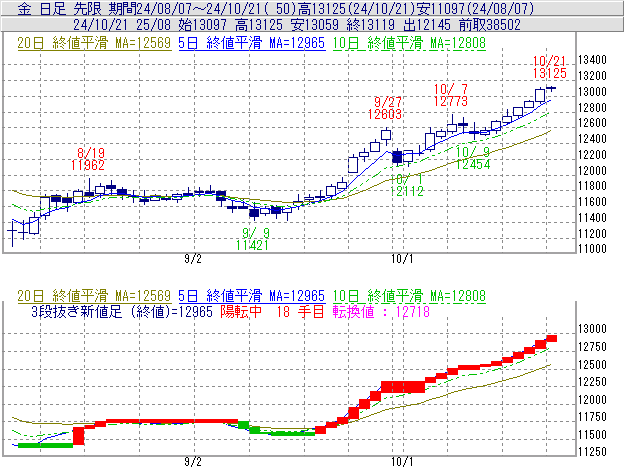Click the magenta 転換値 : 12718 text

(381, 311)
